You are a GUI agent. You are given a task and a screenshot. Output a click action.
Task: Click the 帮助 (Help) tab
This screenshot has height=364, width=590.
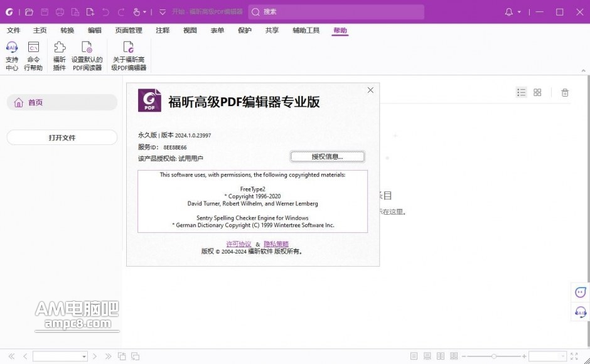pyautogui.click(x=340, y=31)
